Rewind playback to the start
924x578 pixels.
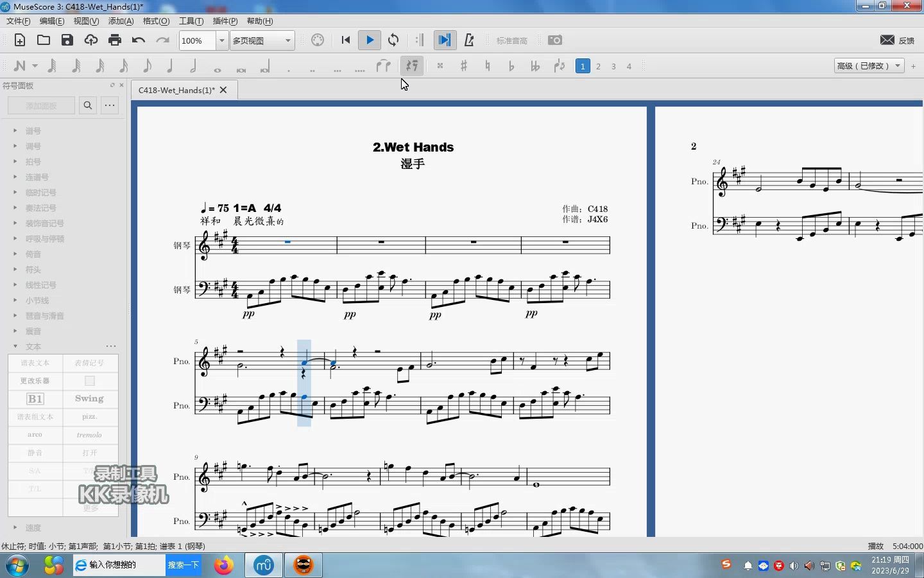coord(346,40)
